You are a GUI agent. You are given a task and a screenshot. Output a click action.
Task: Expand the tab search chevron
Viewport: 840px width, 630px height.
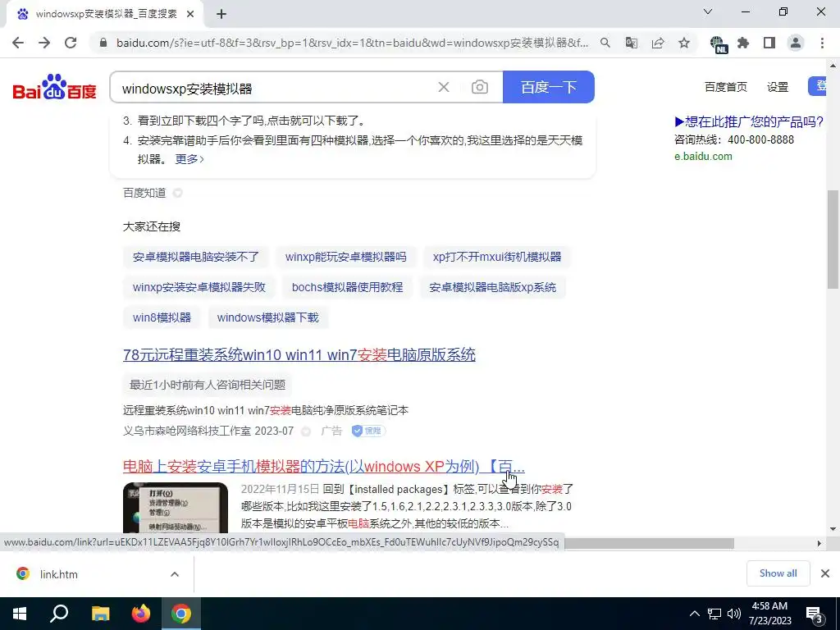tap(708, 11)
